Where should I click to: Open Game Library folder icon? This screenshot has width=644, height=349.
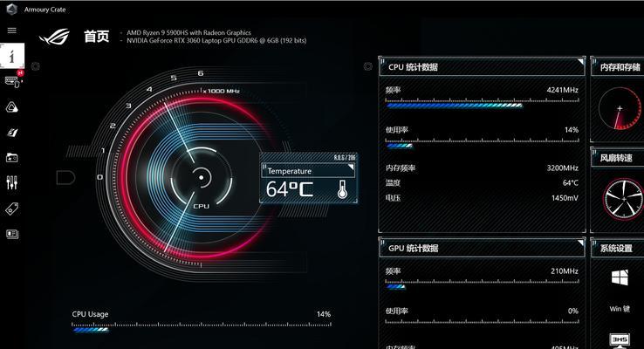pos(12,157)
